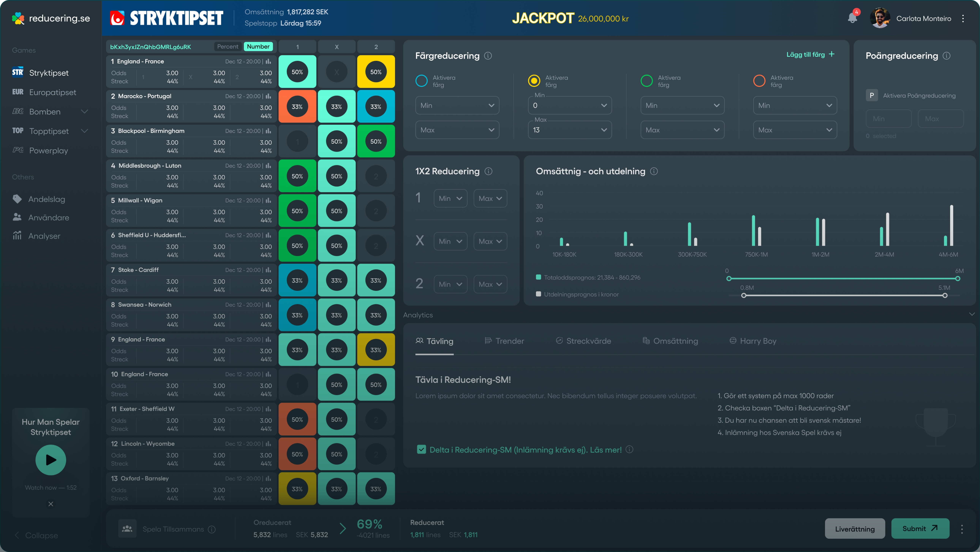Screen dimensions: 980x552
Task: Click the Spela Tillsammans group icon
Action: [127, 529]
